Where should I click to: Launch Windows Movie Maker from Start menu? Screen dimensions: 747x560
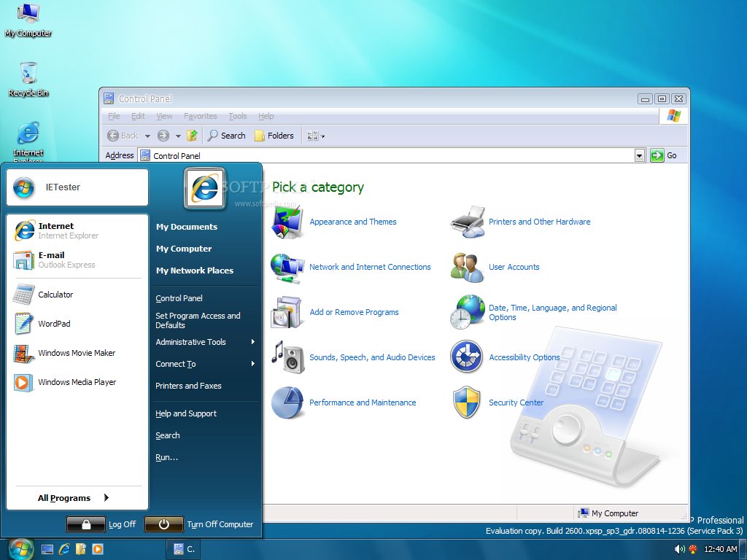pos(77,354)
